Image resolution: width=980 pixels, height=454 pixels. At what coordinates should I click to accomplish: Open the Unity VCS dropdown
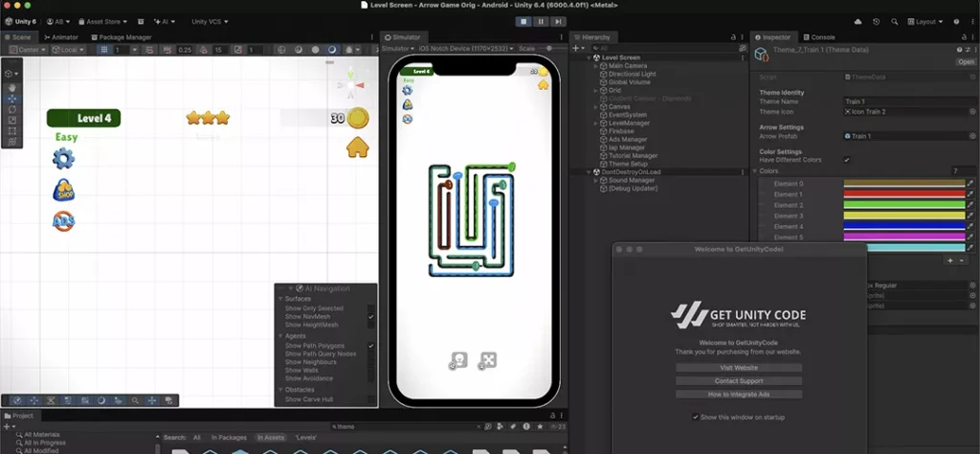pos(210,22)
